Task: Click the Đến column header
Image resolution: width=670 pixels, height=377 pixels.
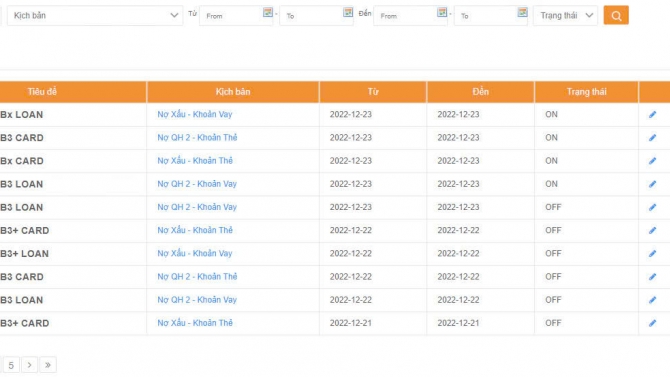Action: pos(480,91)
